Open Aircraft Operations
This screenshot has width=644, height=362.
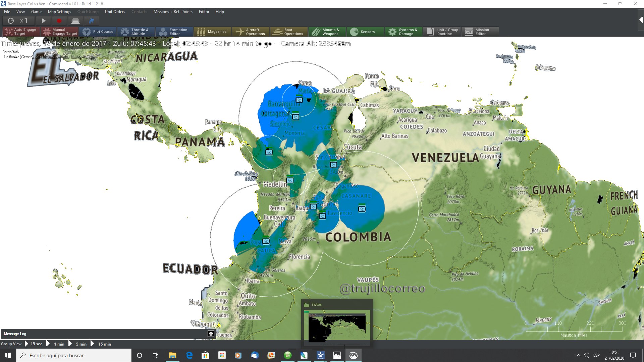(x=251, y=32)
